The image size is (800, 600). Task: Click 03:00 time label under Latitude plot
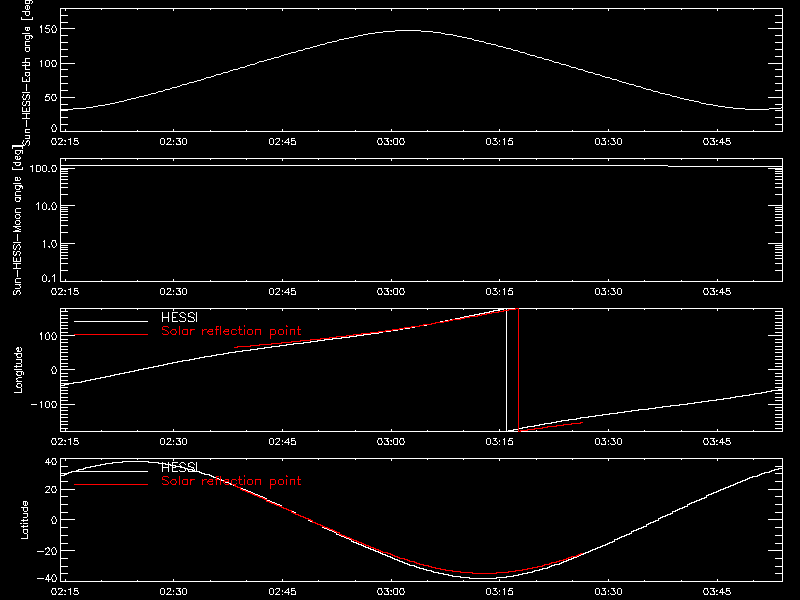(391, 592)
